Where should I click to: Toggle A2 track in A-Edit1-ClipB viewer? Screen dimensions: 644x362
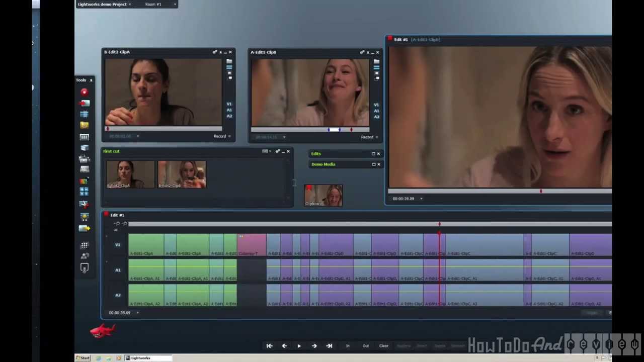coord(376,117)
